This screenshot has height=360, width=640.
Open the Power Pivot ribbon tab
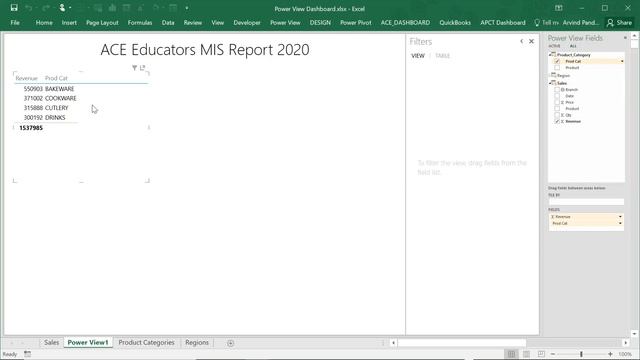click(x=356, y=23)
